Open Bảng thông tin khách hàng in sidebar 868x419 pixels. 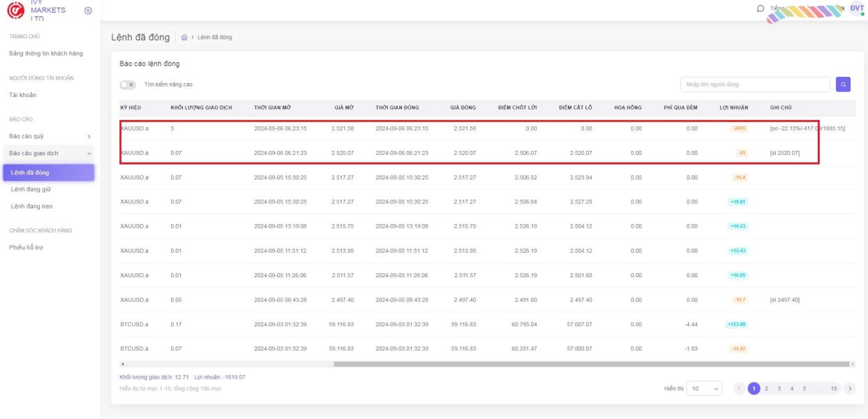(46, 54)
